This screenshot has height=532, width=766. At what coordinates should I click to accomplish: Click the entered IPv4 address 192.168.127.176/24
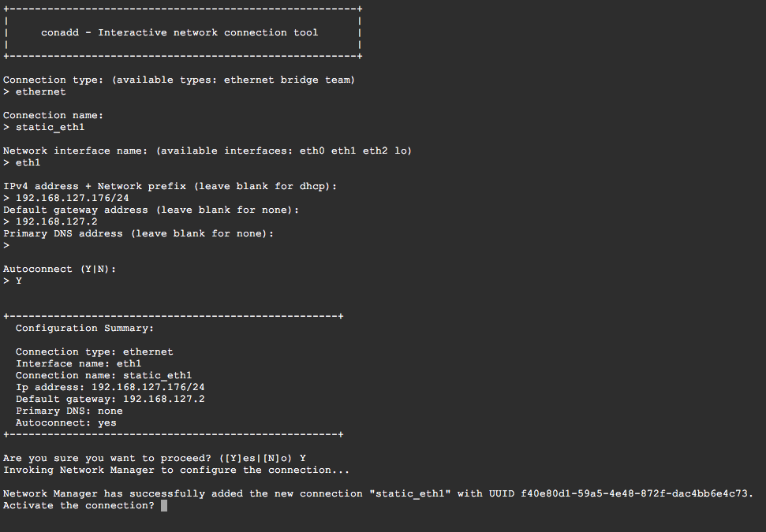click(73, 198)
